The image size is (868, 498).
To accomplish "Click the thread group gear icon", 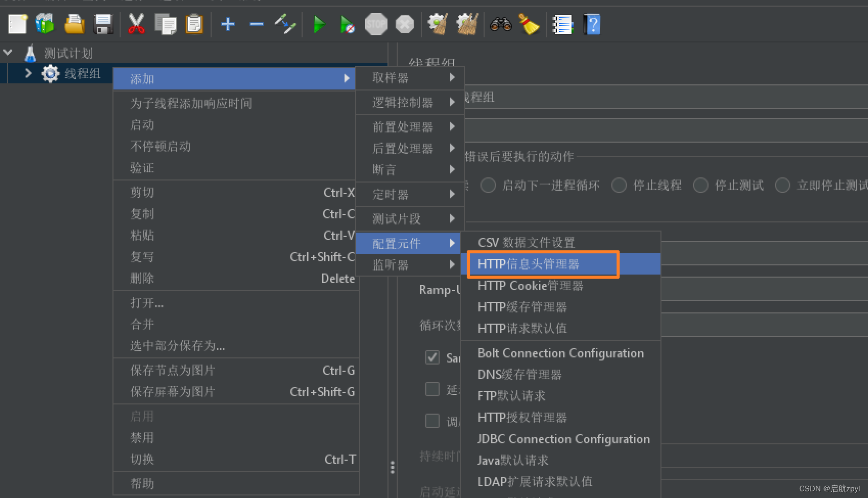I will pyautogui.click(x=50, y=74).
